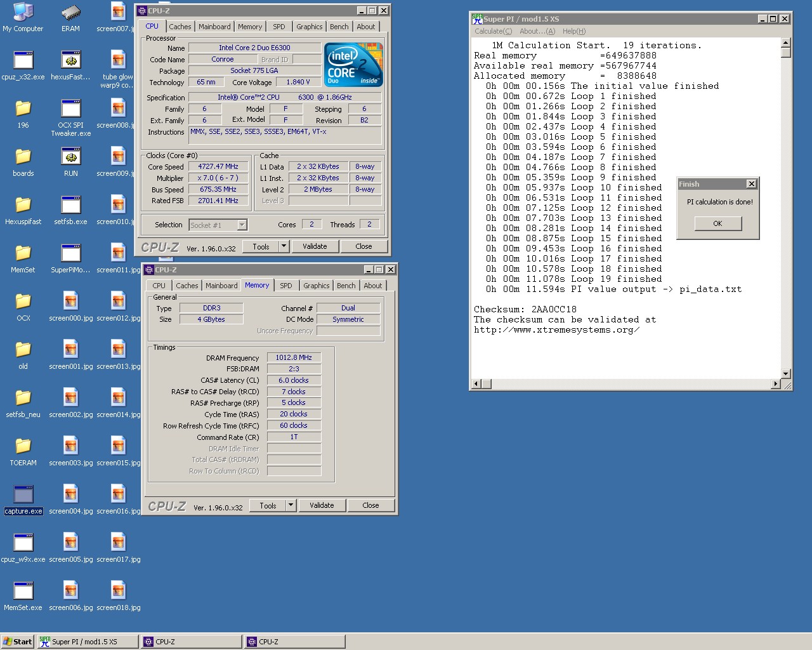812x650 pixels.
Task: Select screen018.jpg image file icon
Action: [118, 596]
